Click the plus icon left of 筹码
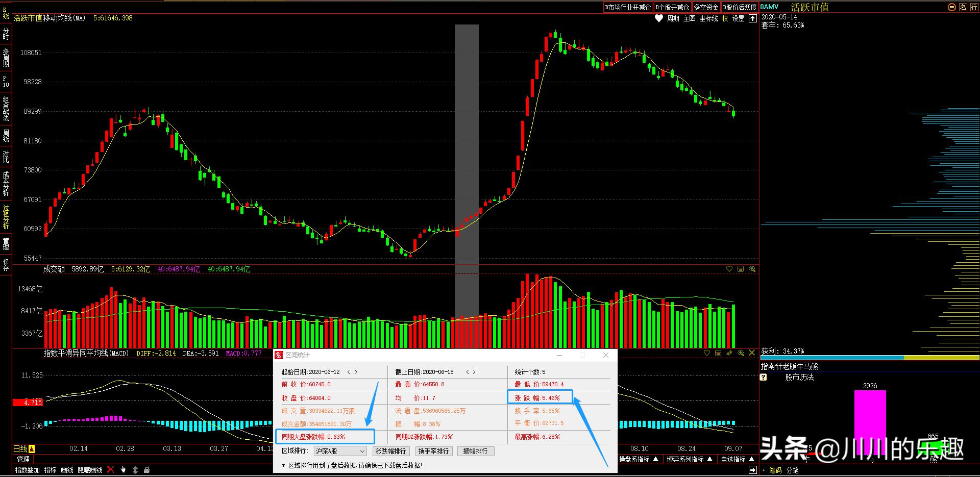Image resolution: width=980 pixels, height=477 pixels. [764, 470]
